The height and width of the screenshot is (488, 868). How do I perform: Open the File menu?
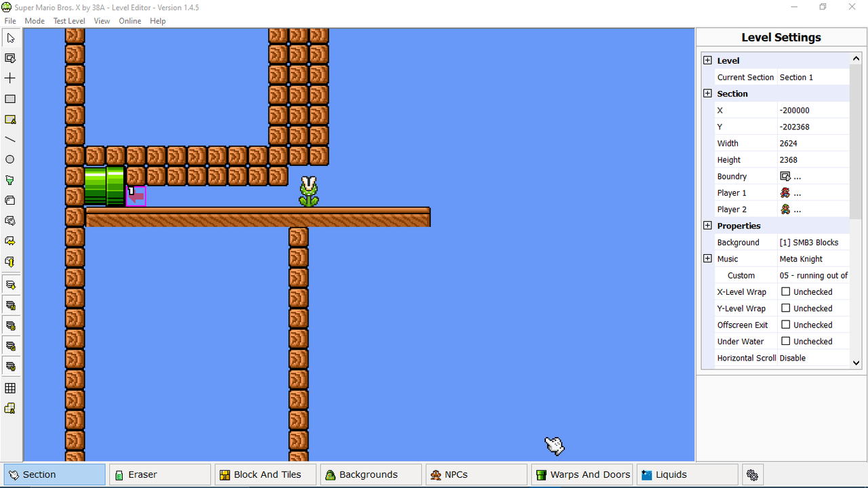pos(10,21)
